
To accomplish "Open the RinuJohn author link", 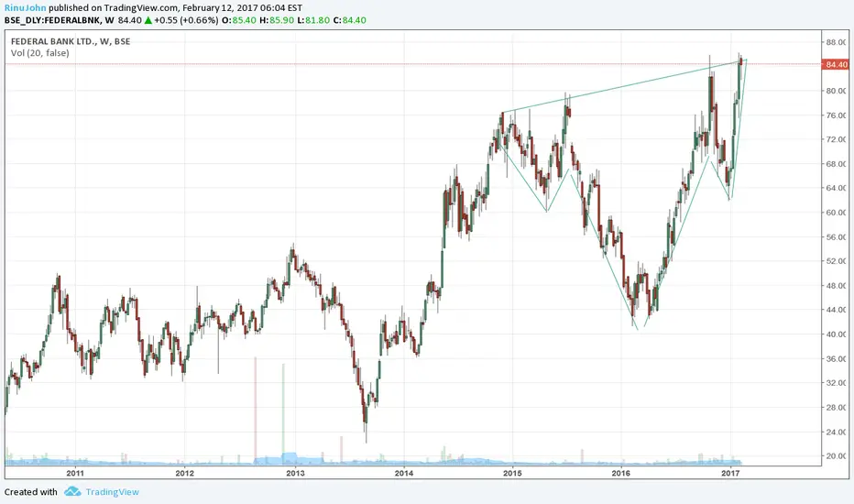I will click(25, 8).
